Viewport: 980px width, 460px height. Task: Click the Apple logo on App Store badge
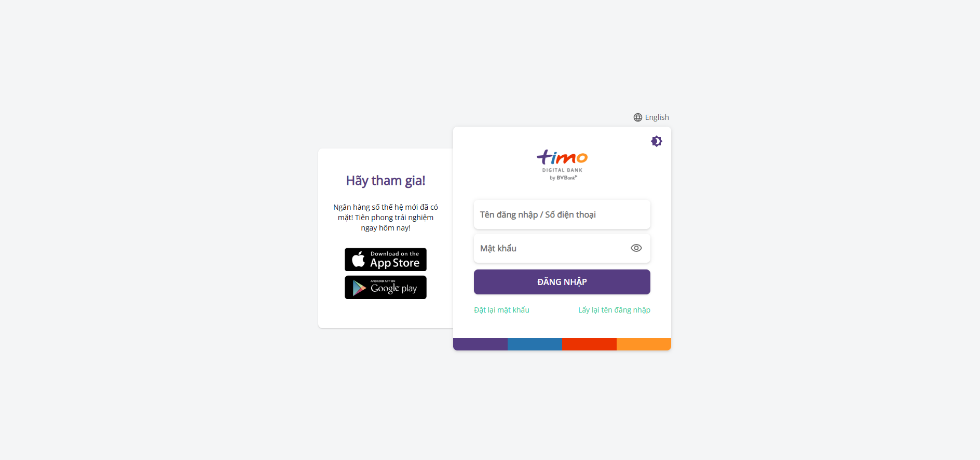click(359, 259)
